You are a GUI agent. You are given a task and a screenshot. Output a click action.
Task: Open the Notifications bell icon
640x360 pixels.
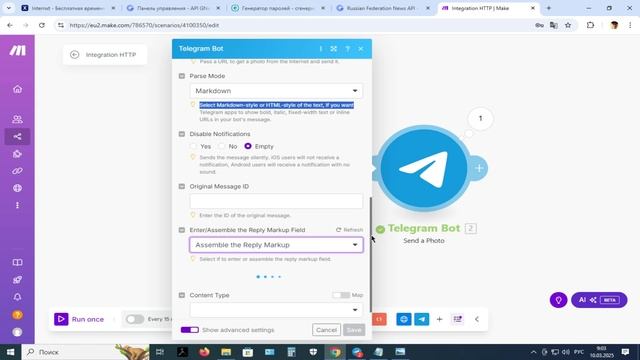(17, 297)
